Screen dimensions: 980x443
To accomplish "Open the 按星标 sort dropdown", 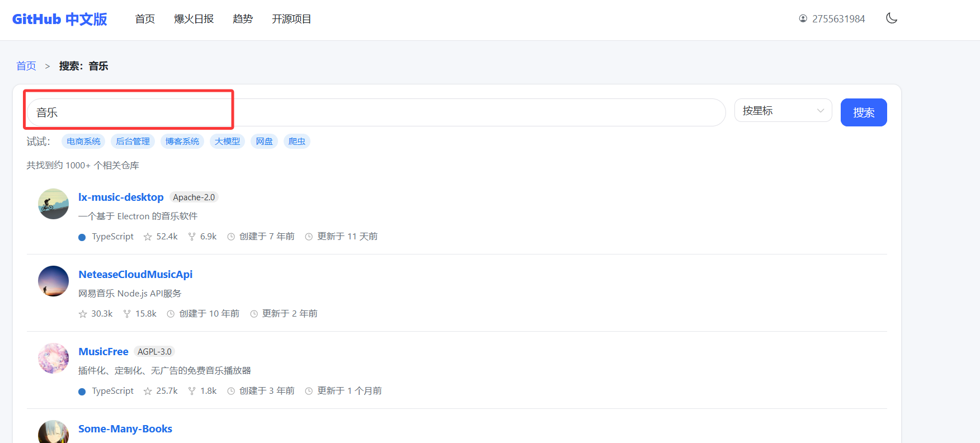I will pos(783,111).
